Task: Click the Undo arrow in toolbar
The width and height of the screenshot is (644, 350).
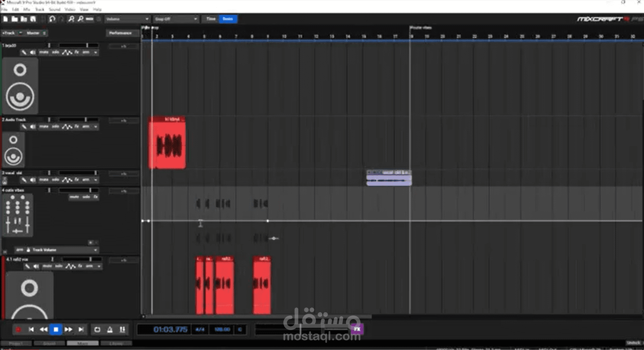Action: 52,19
